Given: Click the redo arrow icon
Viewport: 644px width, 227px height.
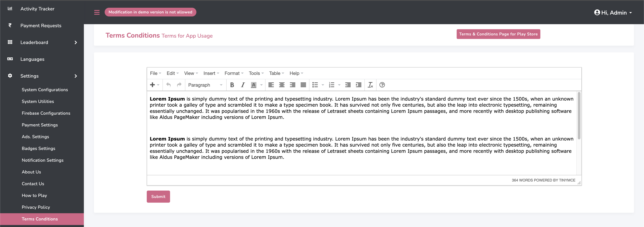Looking at the screenshot, I should click(x=179, y=85).
